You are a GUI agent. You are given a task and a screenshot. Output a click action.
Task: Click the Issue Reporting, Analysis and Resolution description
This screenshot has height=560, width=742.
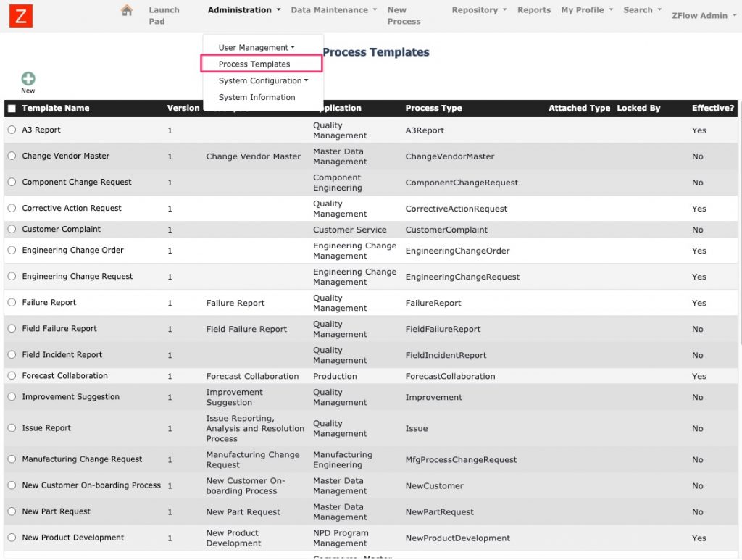[x=255, y=429]
